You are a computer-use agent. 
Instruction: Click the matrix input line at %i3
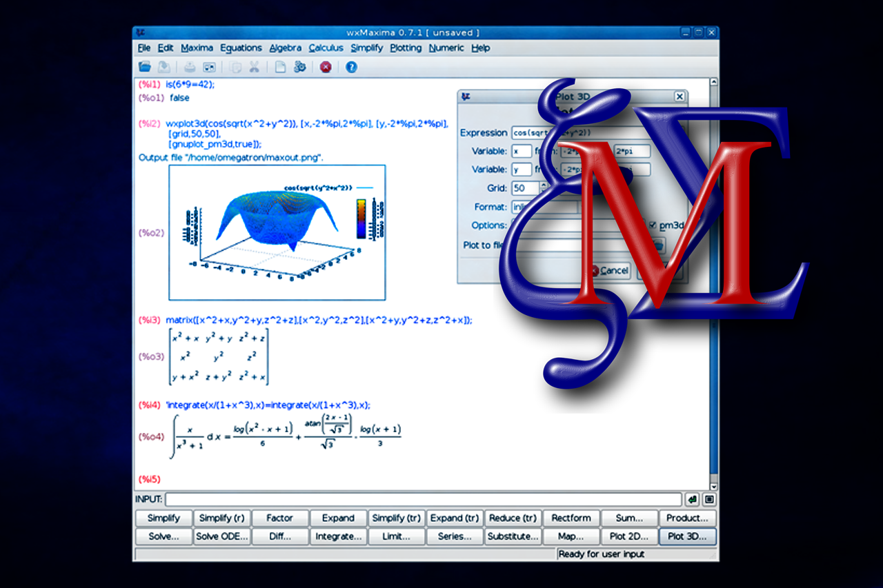[x=319, y=320]
